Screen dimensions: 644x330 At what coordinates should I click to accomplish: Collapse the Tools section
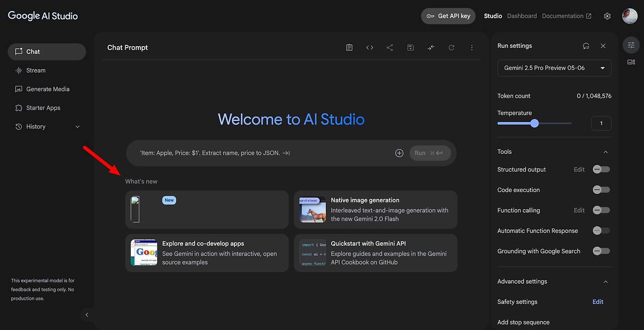605,151
